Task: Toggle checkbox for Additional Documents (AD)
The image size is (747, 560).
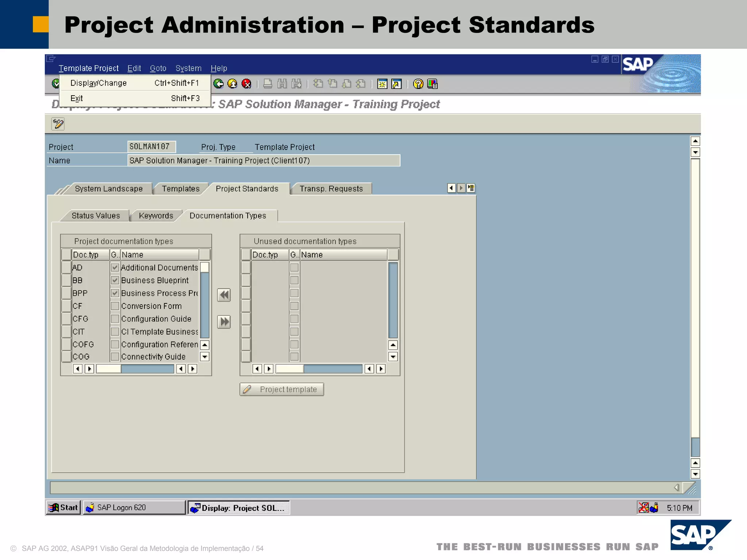Action: 115,268
